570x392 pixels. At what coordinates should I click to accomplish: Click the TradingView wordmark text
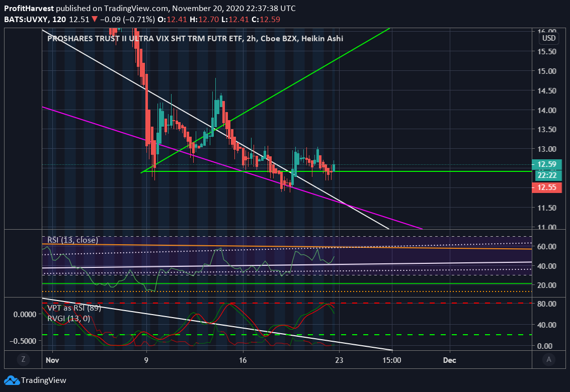[44, 380]
